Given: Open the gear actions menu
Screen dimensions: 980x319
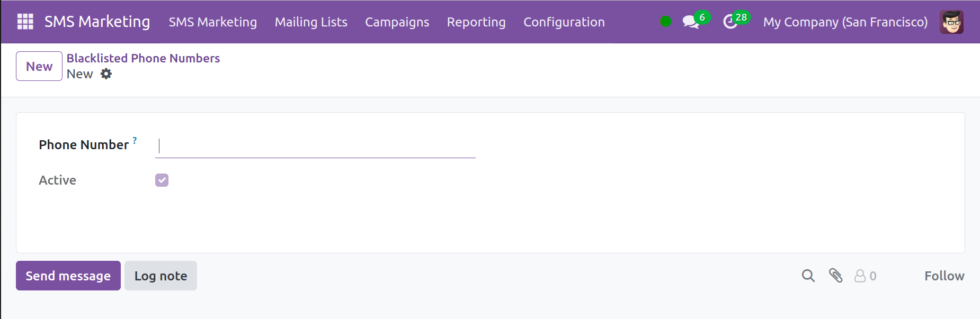Looking at the screenshot, I should coord(106,74).
